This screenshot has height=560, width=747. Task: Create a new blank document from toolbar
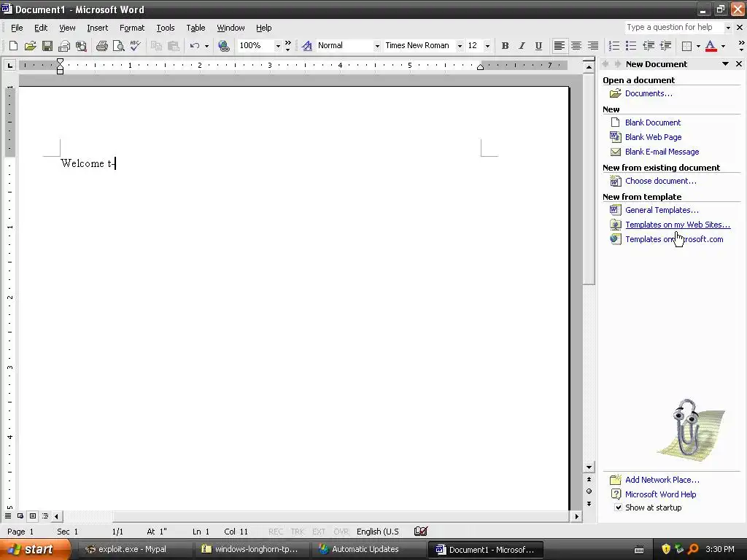13,46
